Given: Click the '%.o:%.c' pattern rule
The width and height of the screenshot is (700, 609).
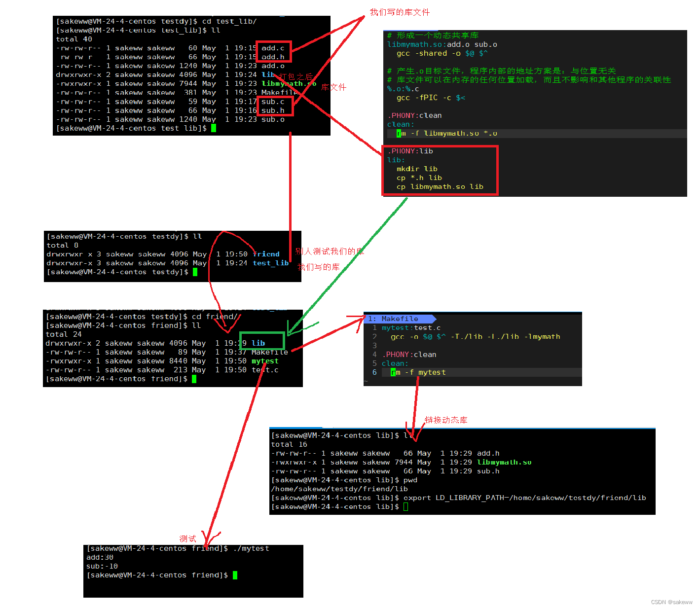Looking at the screenshot, I should [x=403, y=89].
